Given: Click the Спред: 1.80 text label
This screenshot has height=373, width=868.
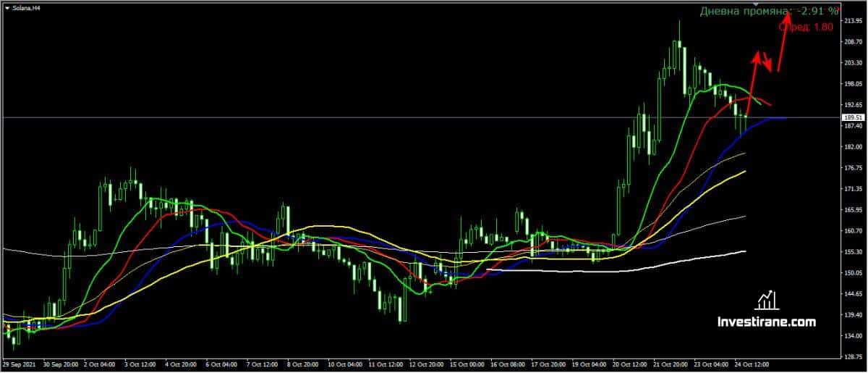Looking at the screenshot, I should [x=806, y=27].
